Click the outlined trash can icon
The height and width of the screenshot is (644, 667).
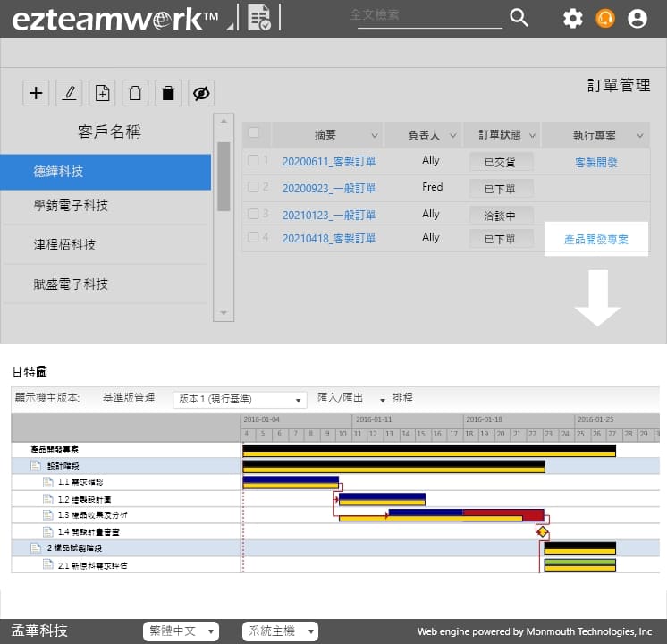[x=135, y=92]
